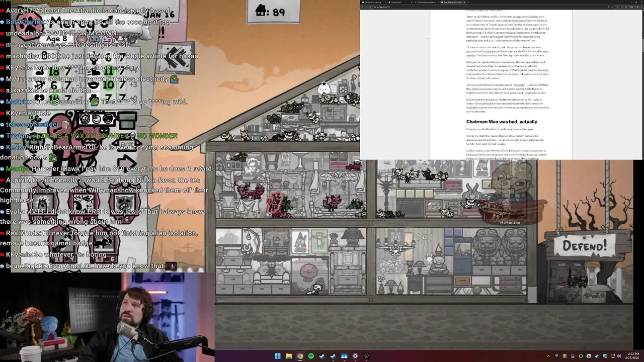Open the first Steam taskbar icon

pyautogui.click(x=322, y=356)
